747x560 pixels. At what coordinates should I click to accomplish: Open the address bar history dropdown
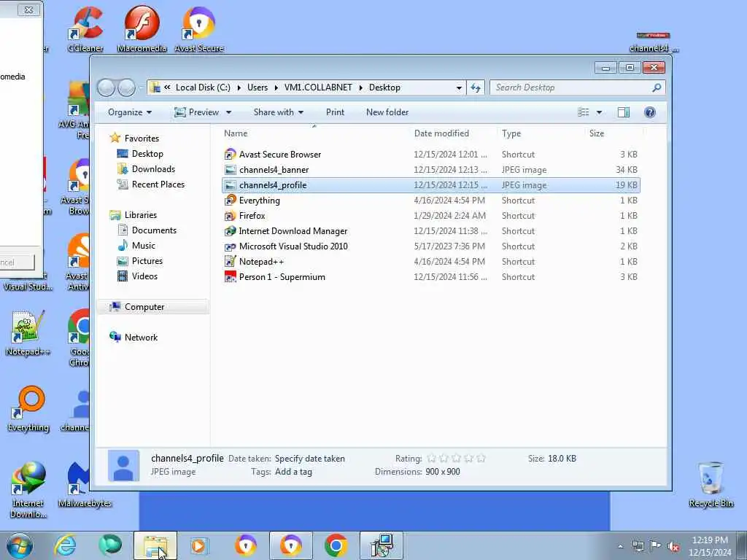click(459, 87)
